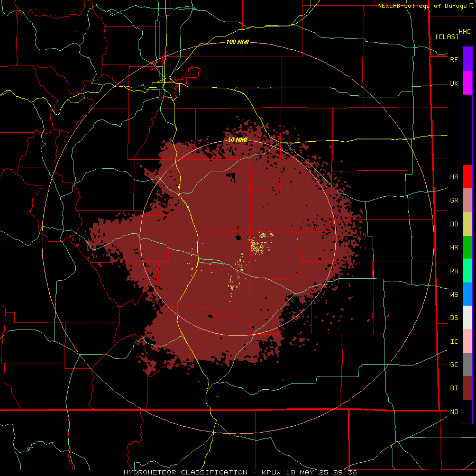Click the KPUX radar site identifier

tap(272, 472)
